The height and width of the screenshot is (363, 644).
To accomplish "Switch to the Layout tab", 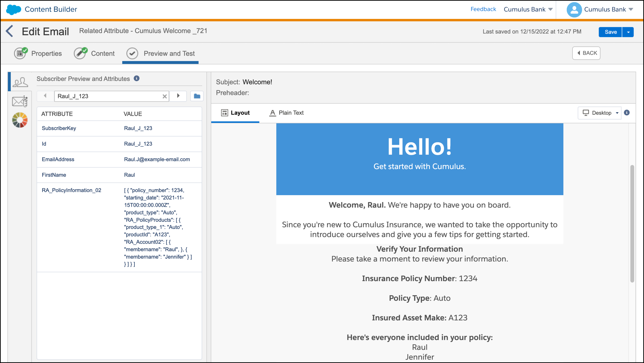I will click(x=235, y=113).
